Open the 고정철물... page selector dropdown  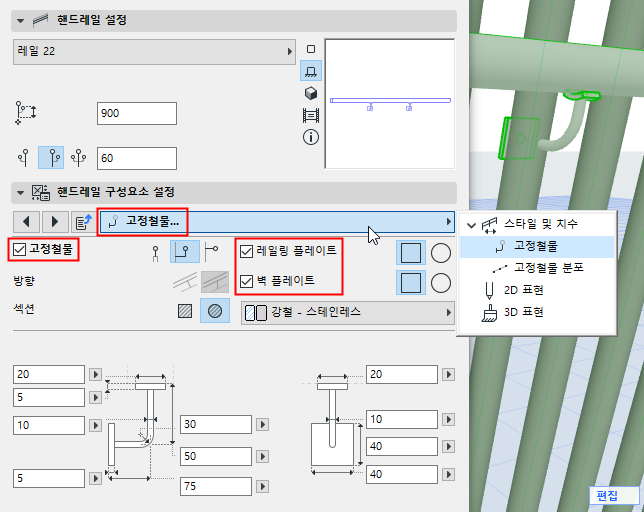coord(277,222)
